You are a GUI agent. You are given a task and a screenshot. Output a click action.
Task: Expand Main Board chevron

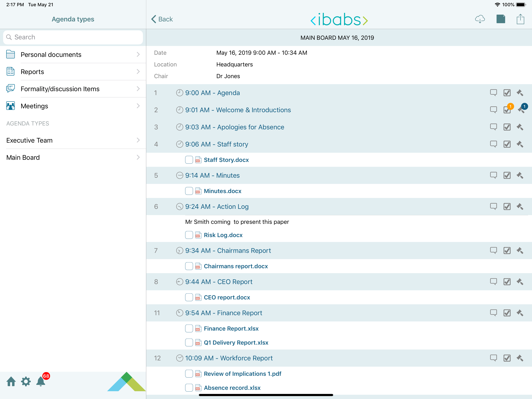(138, 157)
